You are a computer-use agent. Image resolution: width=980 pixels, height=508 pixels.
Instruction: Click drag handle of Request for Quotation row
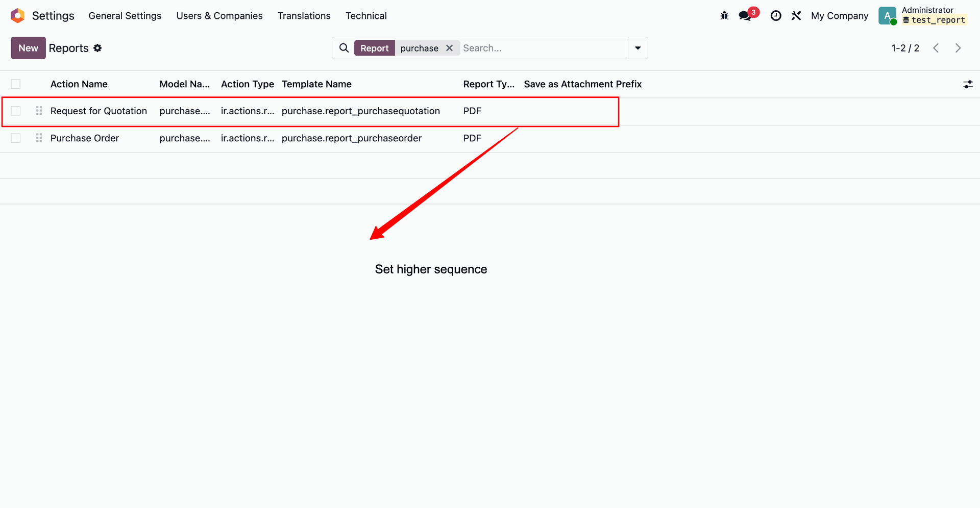tap(39, 111)
